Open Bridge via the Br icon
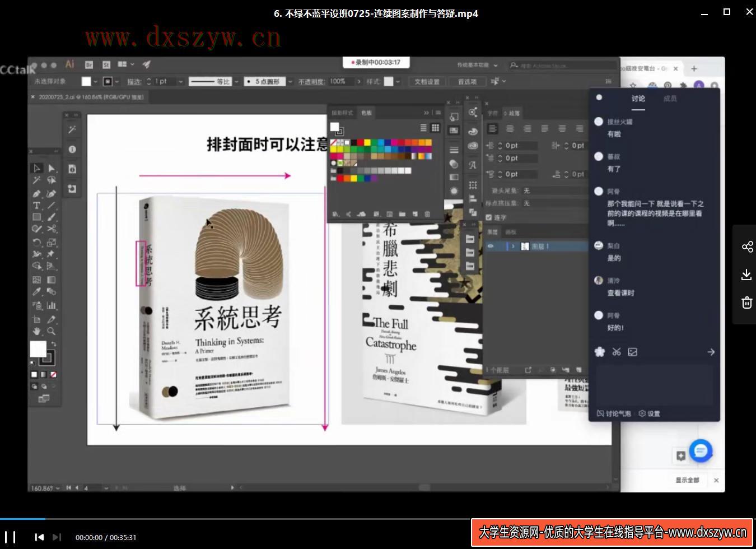The width and height of the screenshot is (756, 549). [88, 64]
